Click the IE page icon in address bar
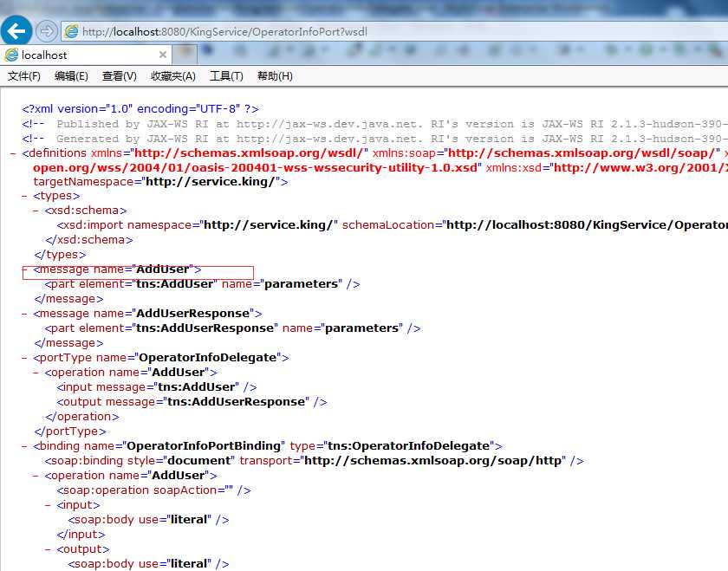Image resolution: width=728 pixels, height=571 pixels. click(71, 31)
